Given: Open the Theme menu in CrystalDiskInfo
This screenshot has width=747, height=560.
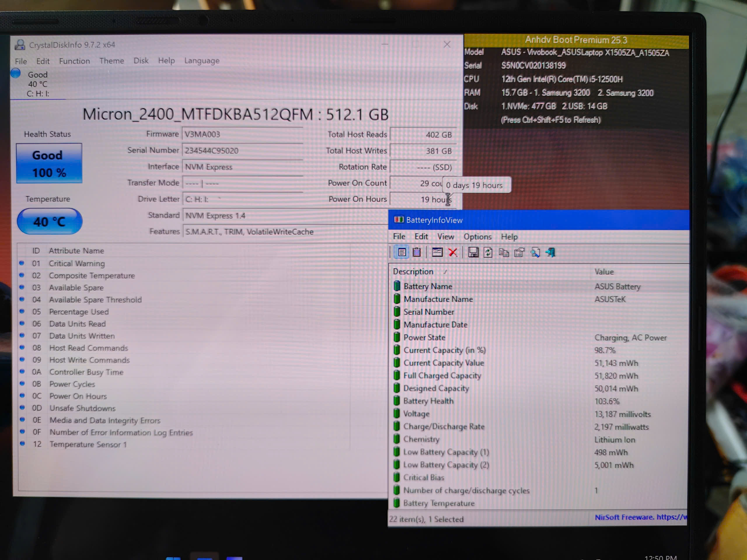Looking at the screenshot, I should point(111,61).
